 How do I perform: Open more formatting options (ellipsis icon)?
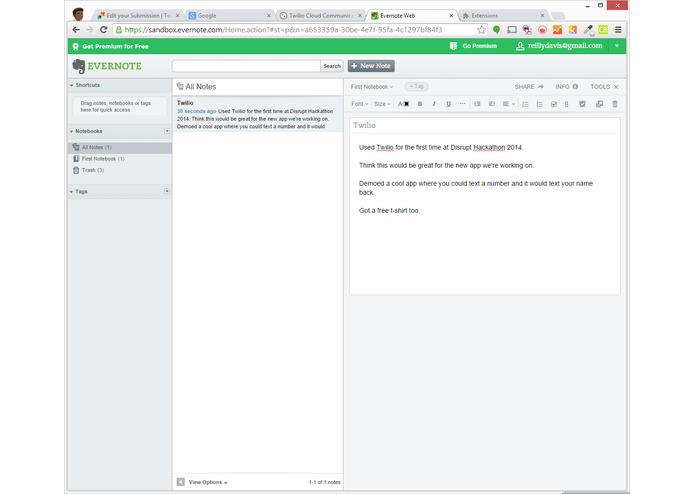463,104
